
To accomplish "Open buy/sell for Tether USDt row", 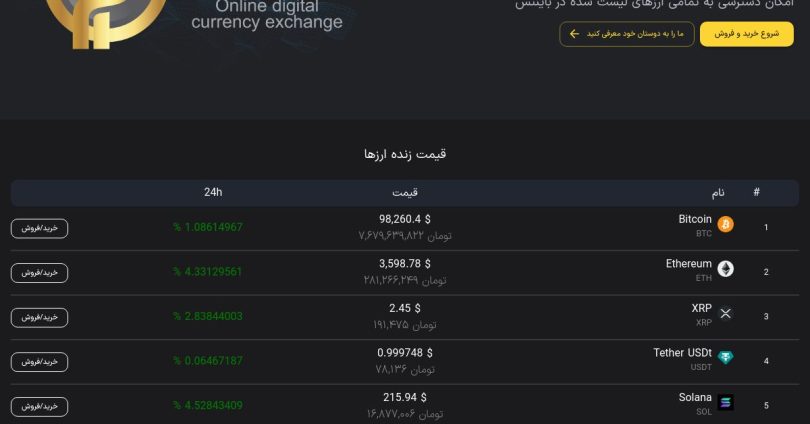I will point(40,361).
